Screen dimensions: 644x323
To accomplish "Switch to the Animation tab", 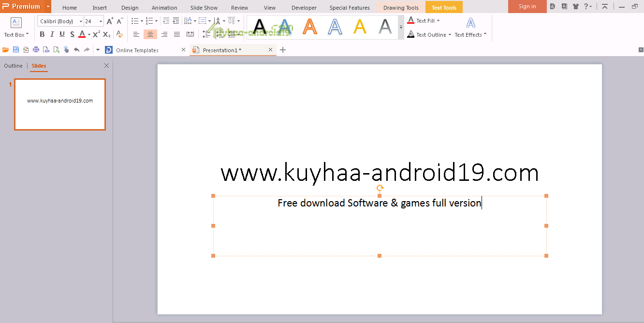I will coord(164,8).
